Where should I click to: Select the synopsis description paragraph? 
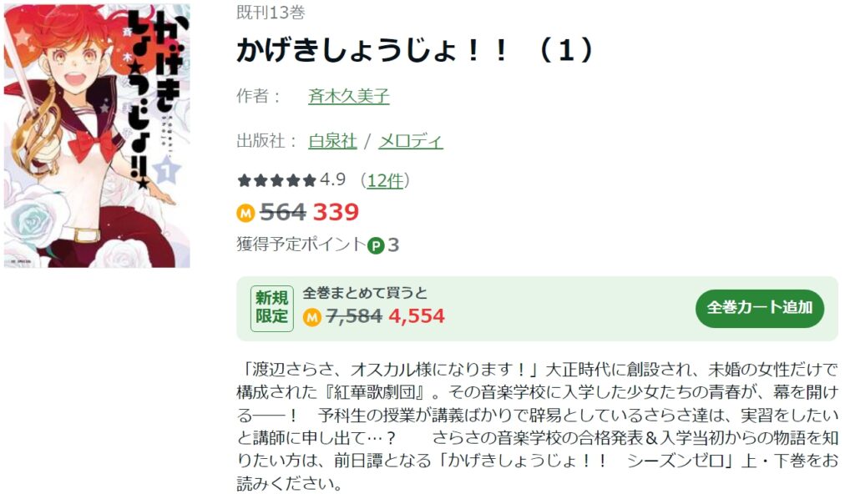[537, 426]
